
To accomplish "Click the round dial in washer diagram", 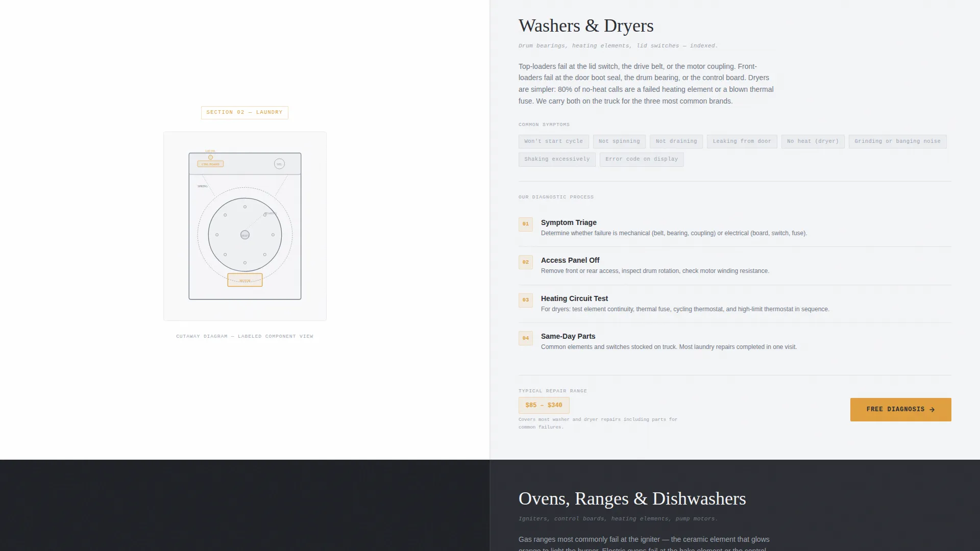I will coord(279,164).
